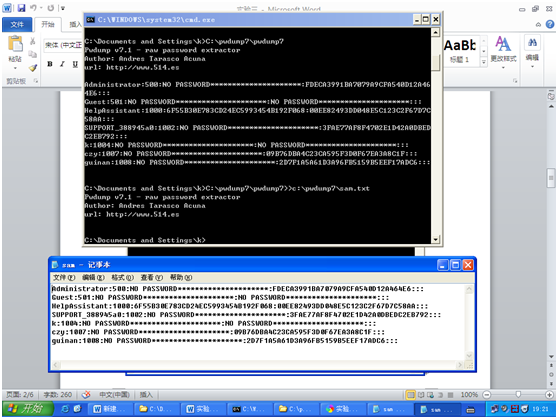558x419 pixels.
Task: Collapse the Word ribbon with the caret icon
Action: pos(538,25)
